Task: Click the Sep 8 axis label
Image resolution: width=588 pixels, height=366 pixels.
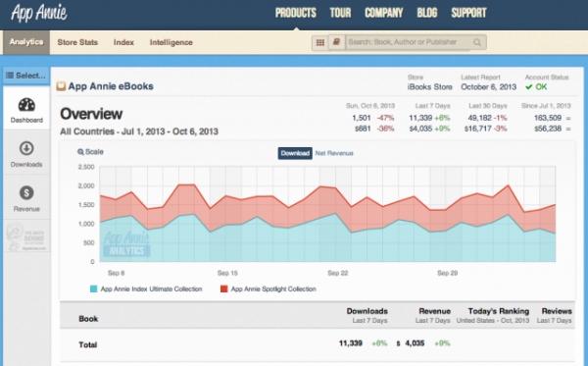Action: click(117, 273)
